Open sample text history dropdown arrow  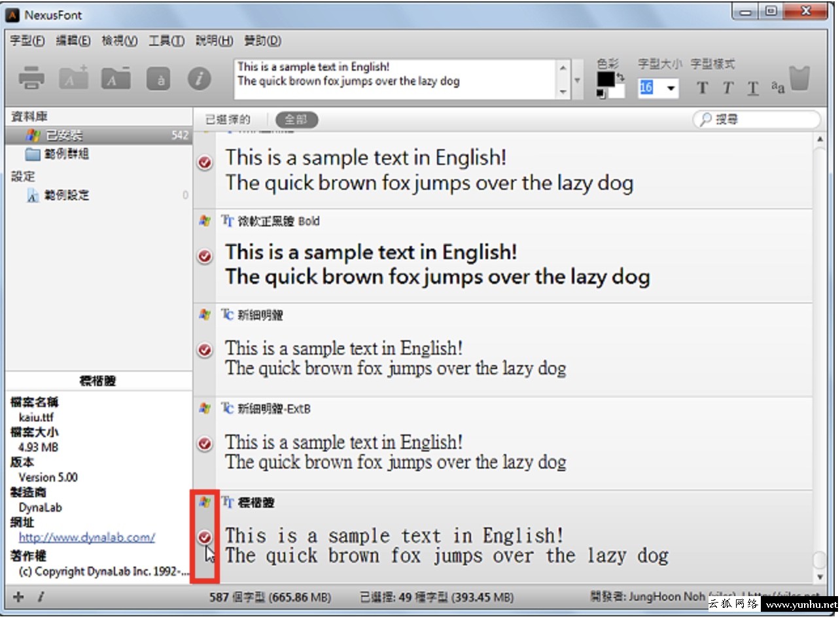577,80
